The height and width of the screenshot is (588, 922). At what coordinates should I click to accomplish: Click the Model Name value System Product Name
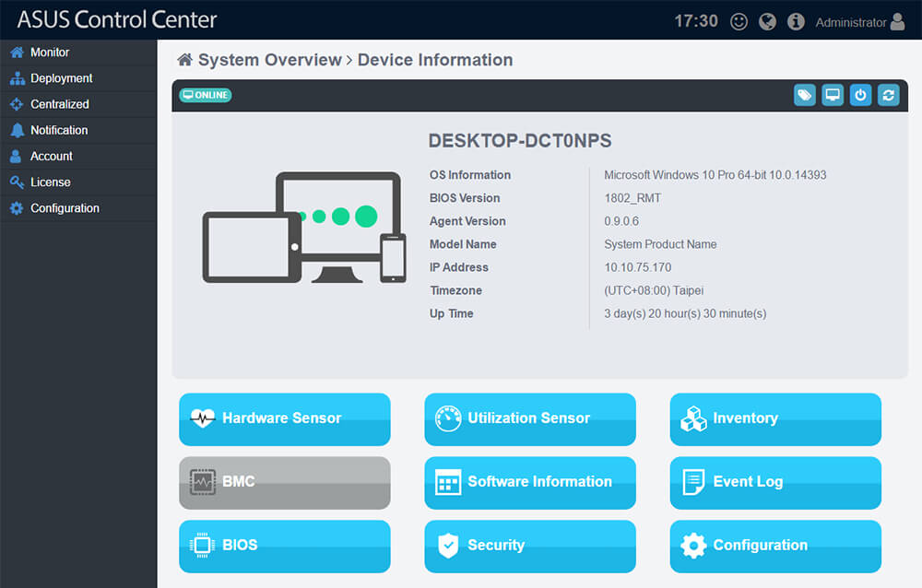(x=660, y=244)
